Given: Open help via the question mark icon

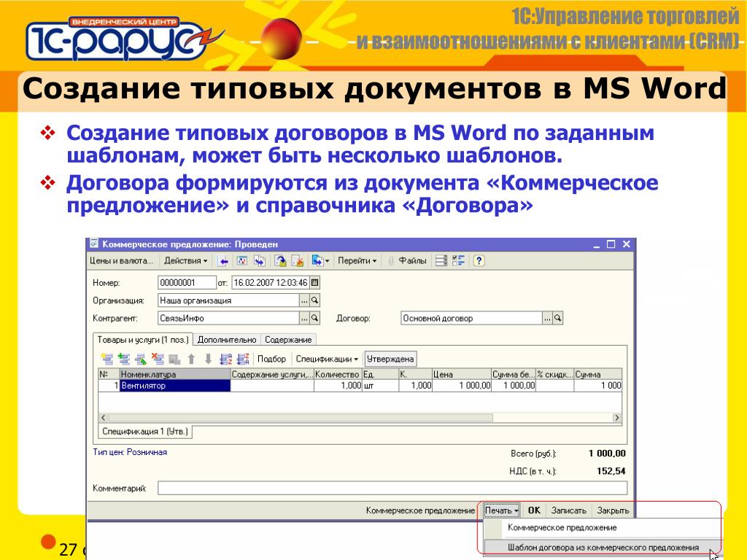Looking at the screenshot, I should [x=479, y=260].
